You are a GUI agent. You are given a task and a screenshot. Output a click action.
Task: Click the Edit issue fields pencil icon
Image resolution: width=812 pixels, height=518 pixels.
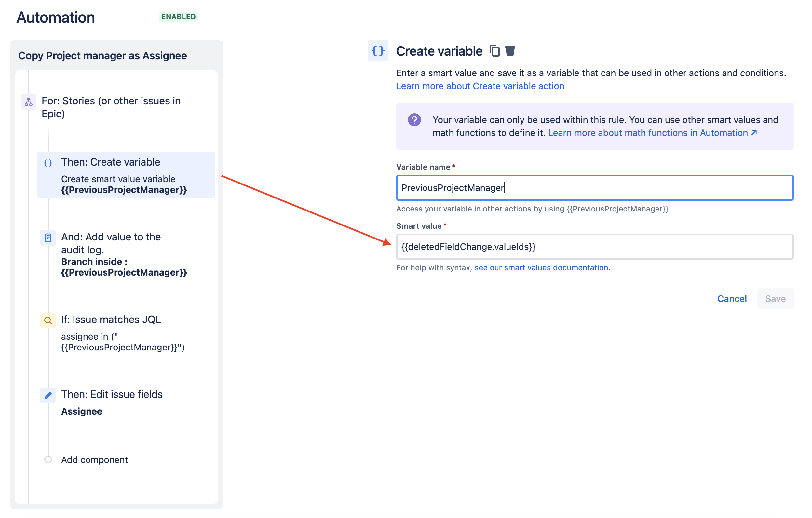point(48,395)
